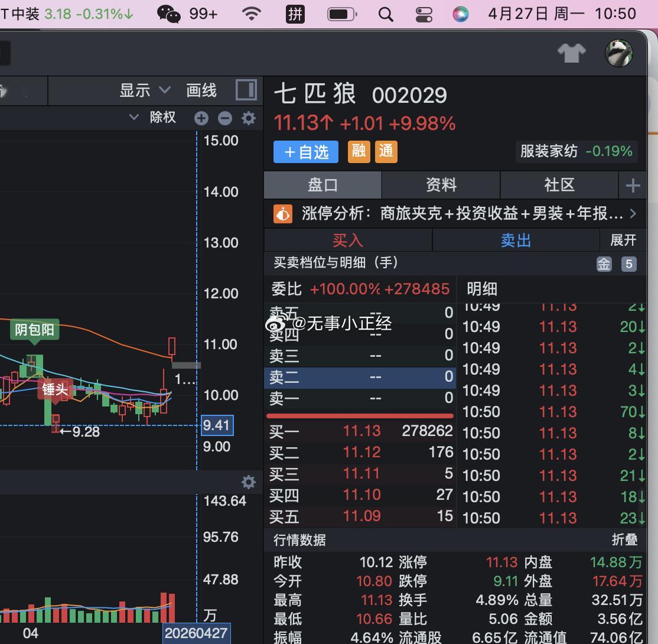Viewport: 658px width, 644px height.
Task: Click the 阴包阳 pattern label
Action: click(x=35, y=330)
